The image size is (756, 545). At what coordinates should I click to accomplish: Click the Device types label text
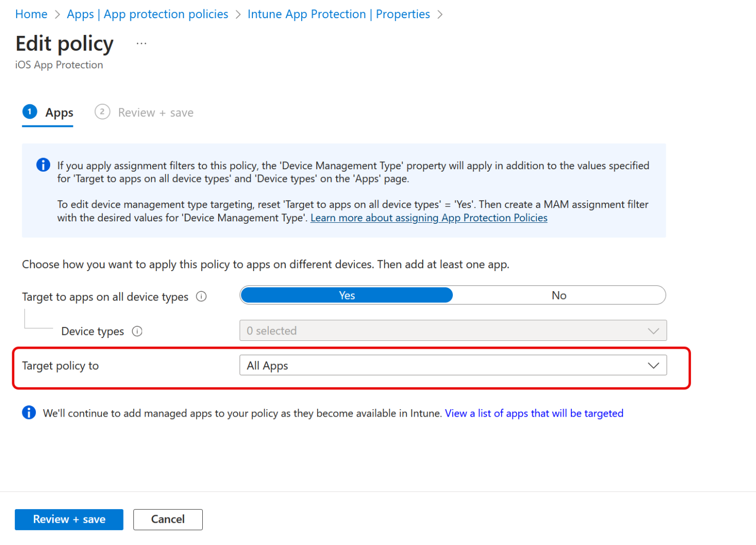click(x=93, y=332)
